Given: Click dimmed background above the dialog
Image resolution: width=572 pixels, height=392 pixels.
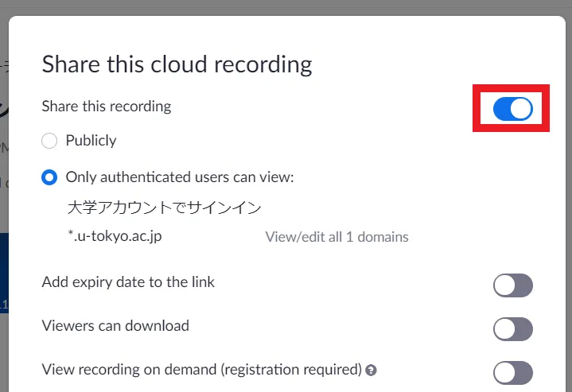Looking at the screenshot, I should point(286,6).
